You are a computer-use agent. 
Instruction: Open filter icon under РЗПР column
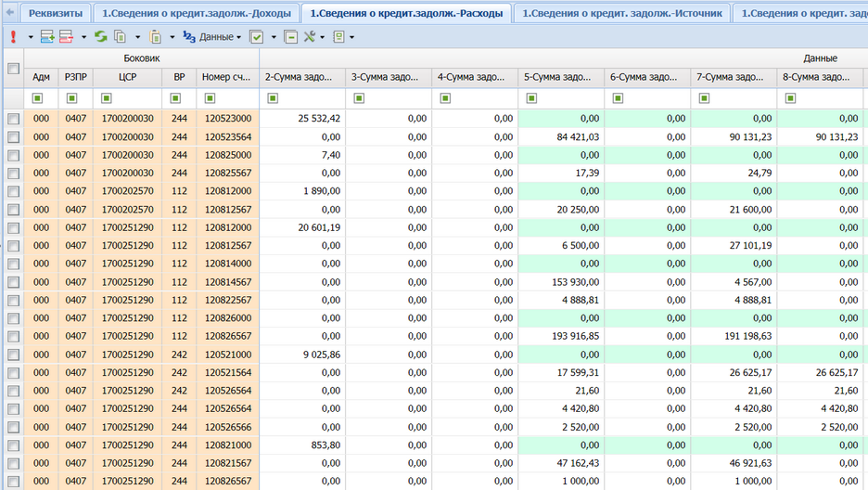coord(71,98)
